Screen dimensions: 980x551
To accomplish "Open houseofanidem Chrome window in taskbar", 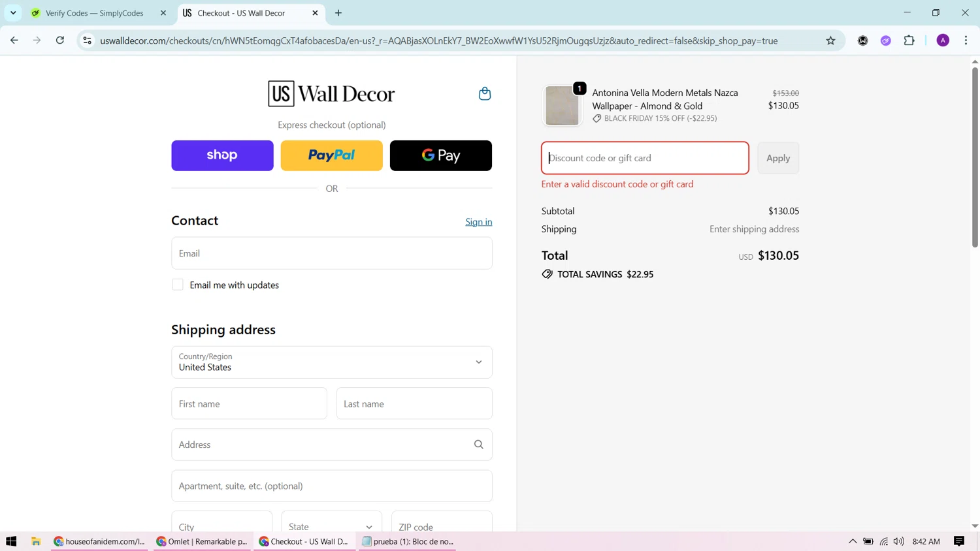I will [x=100, y=541].
